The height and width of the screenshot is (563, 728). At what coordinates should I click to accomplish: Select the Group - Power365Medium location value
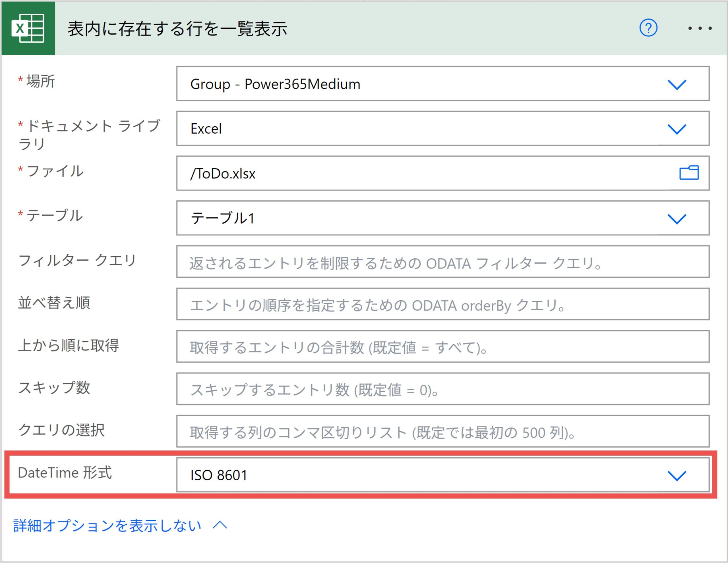(x=275, y=84)
